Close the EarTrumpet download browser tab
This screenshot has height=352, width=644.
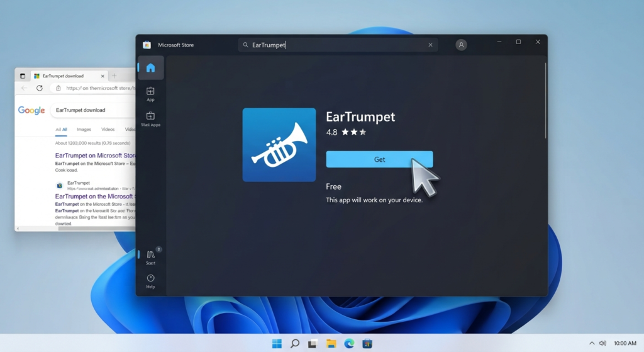click(103, 76)
